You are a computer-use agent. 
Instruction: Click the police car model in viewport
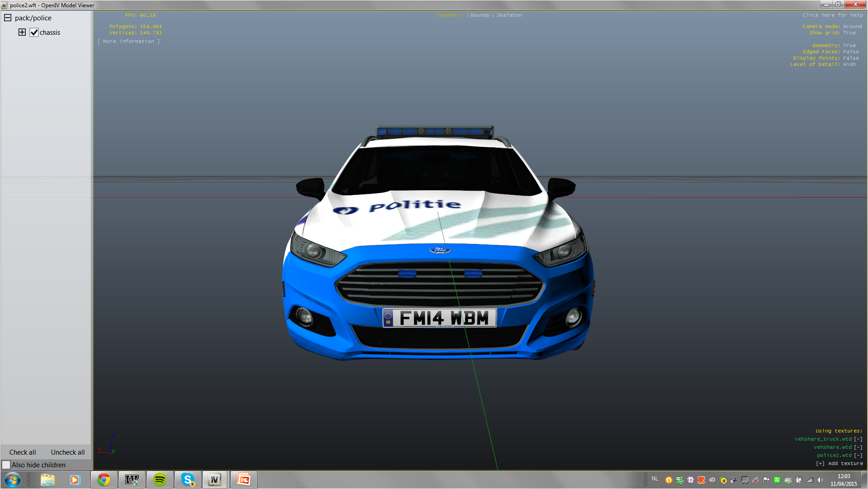438,243
